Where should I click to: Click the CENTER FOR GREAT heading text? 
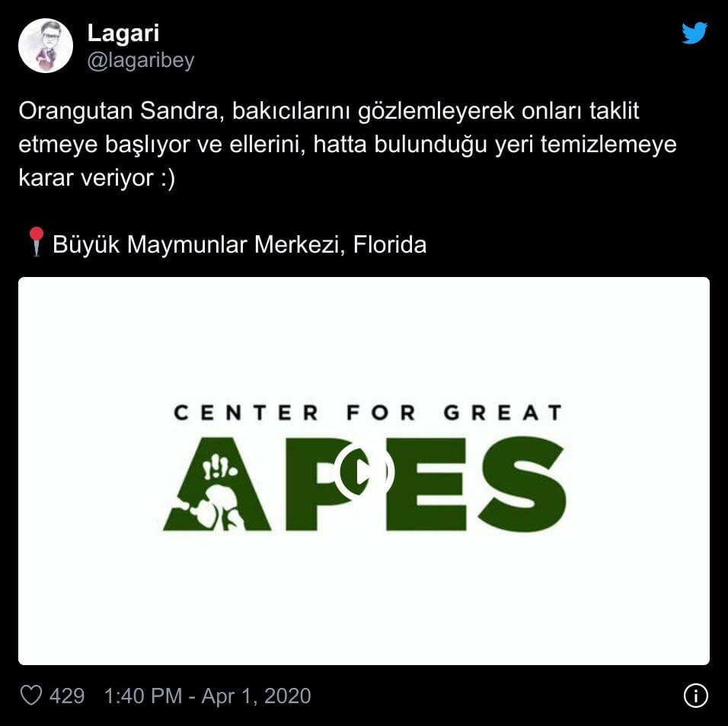coord(368,412)
